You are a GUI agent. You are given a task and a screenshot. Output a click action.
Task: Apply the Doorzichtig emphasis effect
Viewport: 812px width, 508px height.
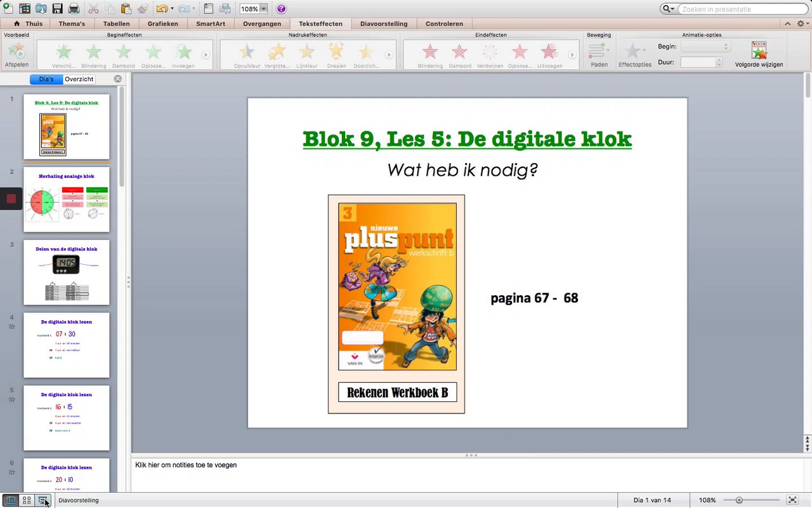coord(366,56)
